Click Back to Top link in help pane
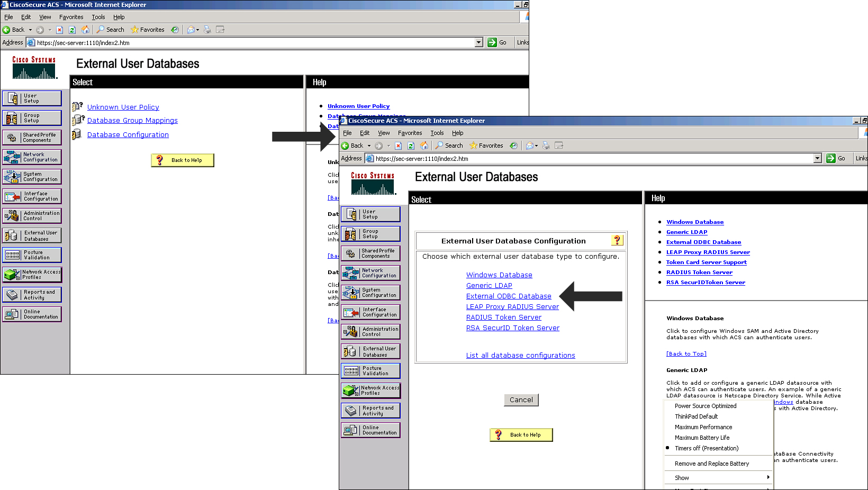Image resolution: width=868 pixels, height=490 pixels. pyautogui.click(x=686, y=353)
